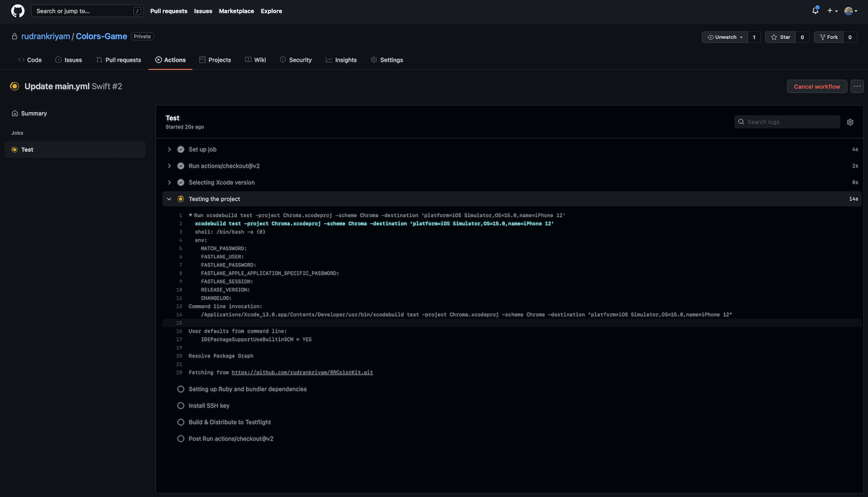
Task: Expand the Run actions/checkout@v2 step
Action: [x=169, y=166]
